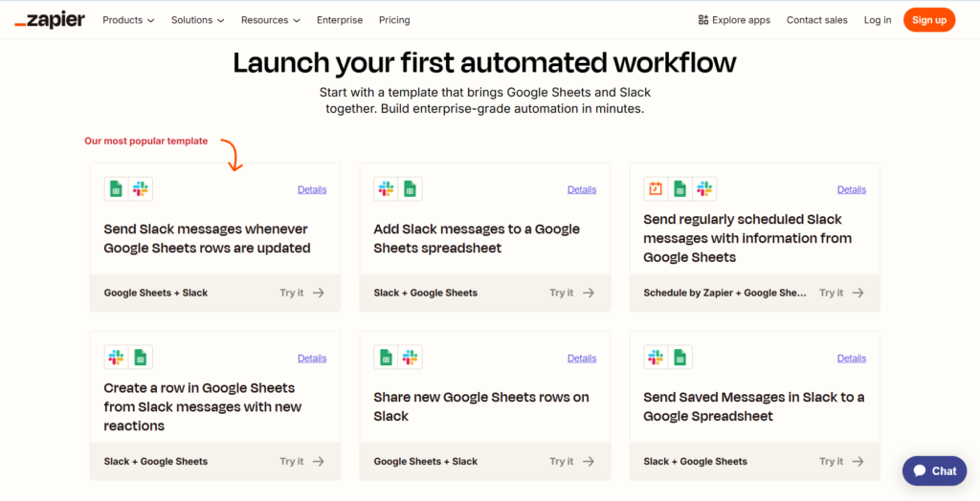This screenshot has width=980, height=501.
Task: Click Google Sheets icon on Add Slack messages card
Action: [x=410, y=188]
